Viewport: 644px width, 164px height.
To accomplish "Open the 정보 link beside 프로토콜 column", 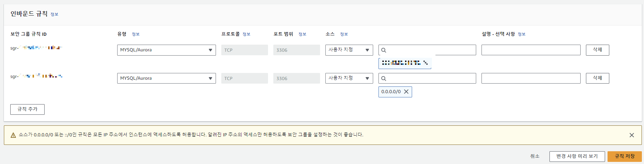I will pos(246,34).
